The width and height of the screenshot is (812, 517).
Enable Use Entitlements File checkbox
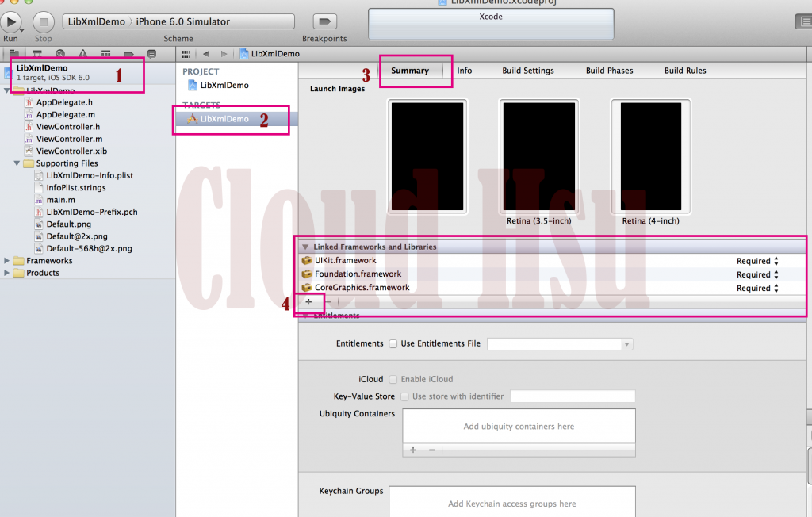(x=393, y=343)
